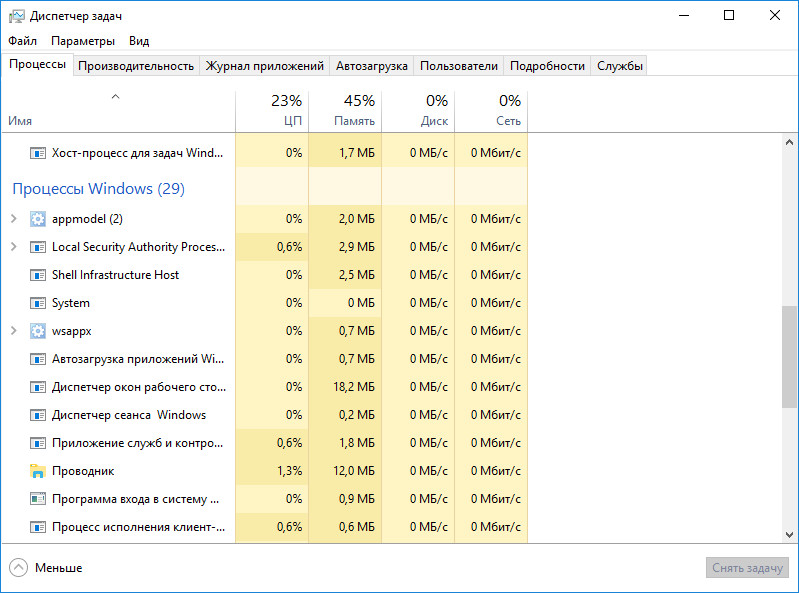Open the Параметры menu
The height and width of the screenshot is (593, 799).
coord(83,41)
